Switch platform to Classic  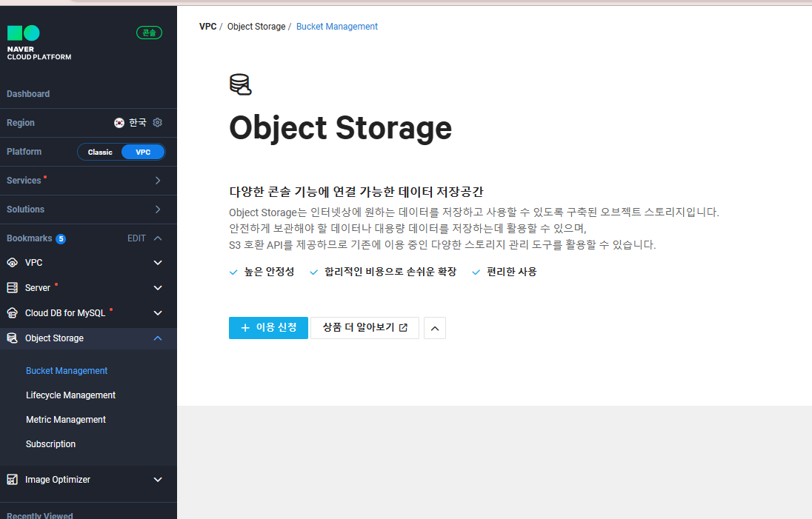click(100, 152)
